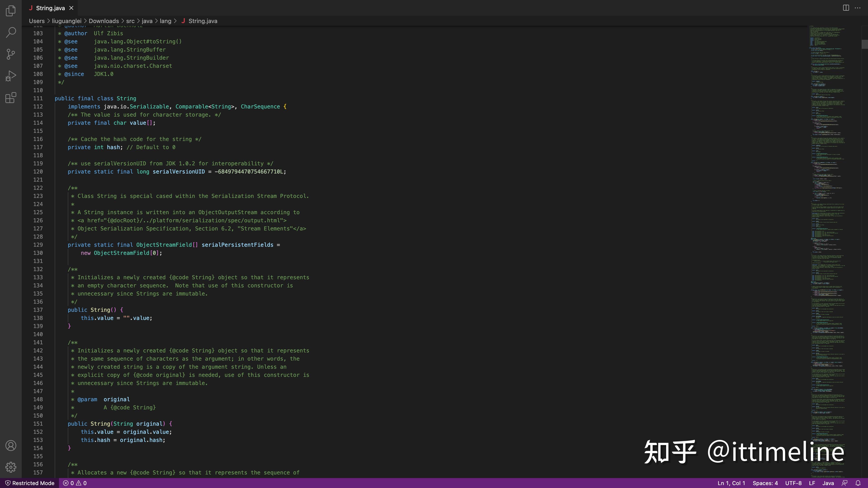Open the Explorer view in the activity bar
868x488 pixels.
pos(11,11)
